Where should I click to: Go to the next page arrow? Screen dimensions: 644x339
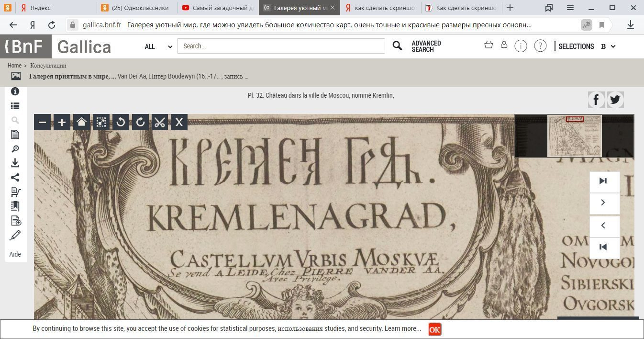pos(604,203)
